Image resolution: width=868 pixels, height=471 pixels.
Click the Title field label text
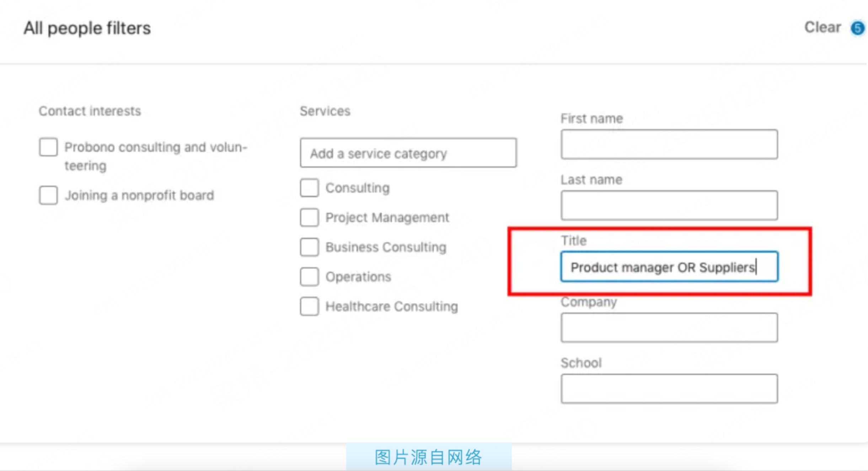(574, 241)
